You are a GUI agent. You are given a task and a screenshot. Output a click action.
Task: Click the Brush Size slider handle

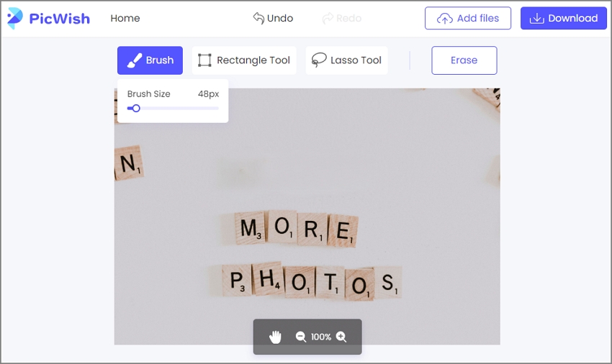click(x=136, y=109)
